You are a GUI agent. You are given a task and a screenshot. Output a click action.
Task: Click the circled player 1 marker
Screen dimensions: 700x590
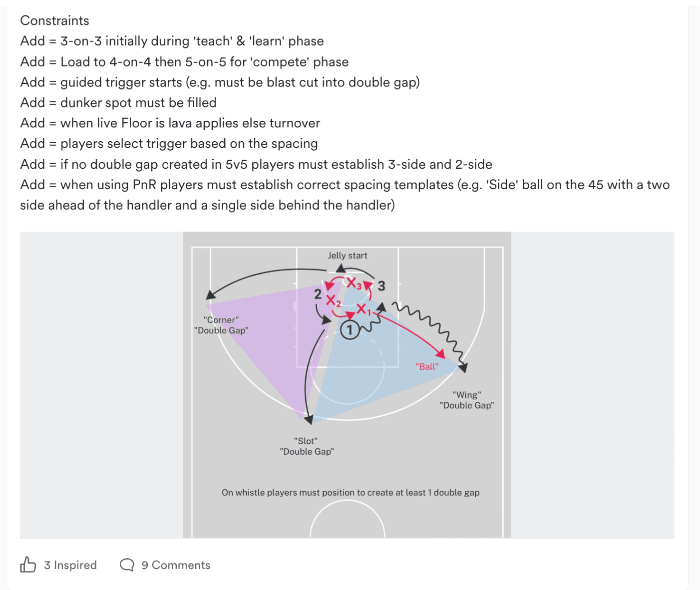[350, 330]
